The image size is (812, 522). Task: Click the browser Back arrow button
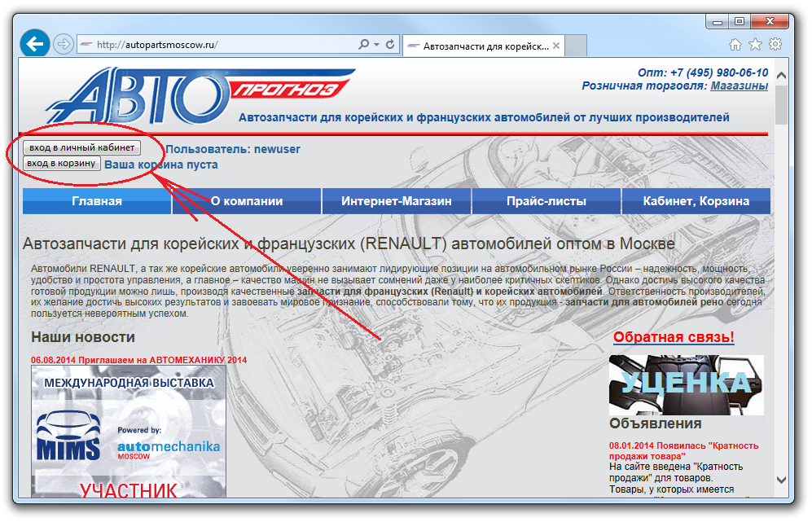tap(35, 44)
